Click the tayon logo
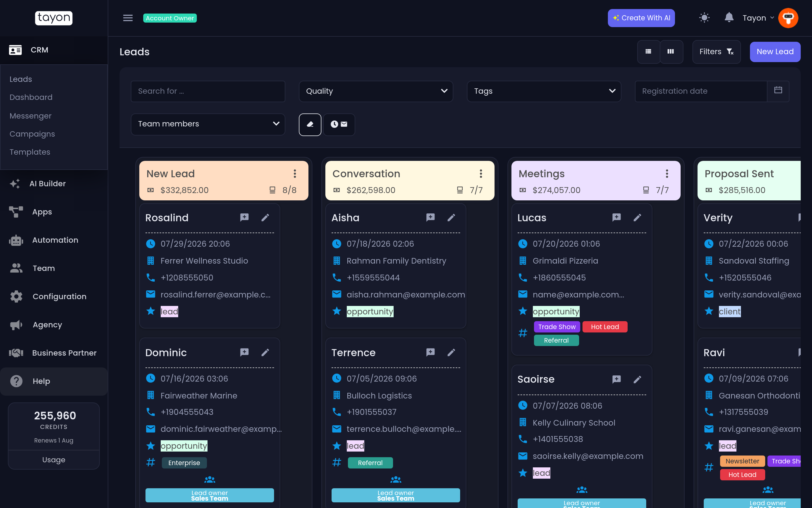This screenshot has height=508, width=812. pos(54,18)
